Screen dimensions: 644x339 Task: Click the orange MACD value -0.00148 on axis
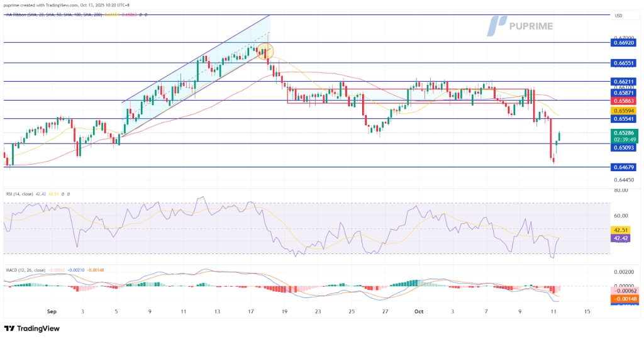625,299
